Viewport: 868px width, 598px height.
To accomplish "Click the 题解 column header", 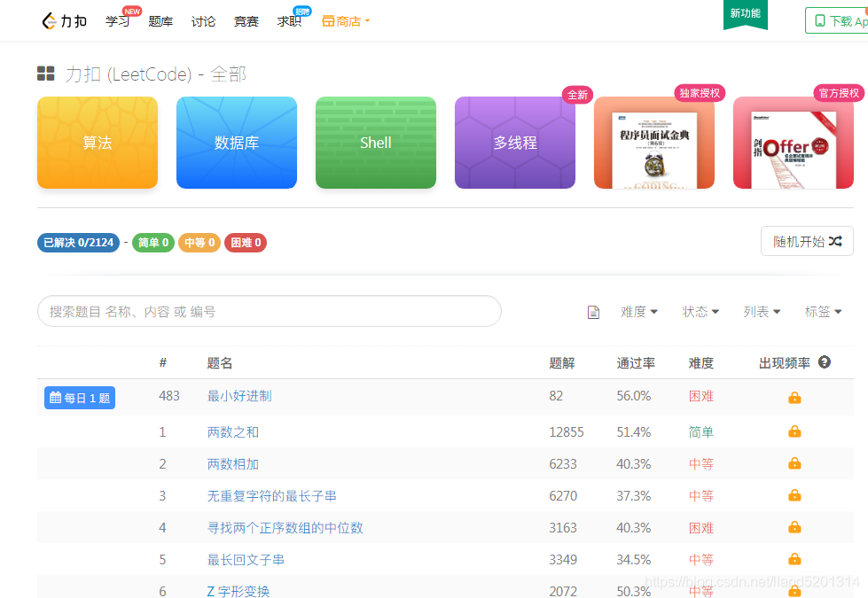I will click(562, 363).
